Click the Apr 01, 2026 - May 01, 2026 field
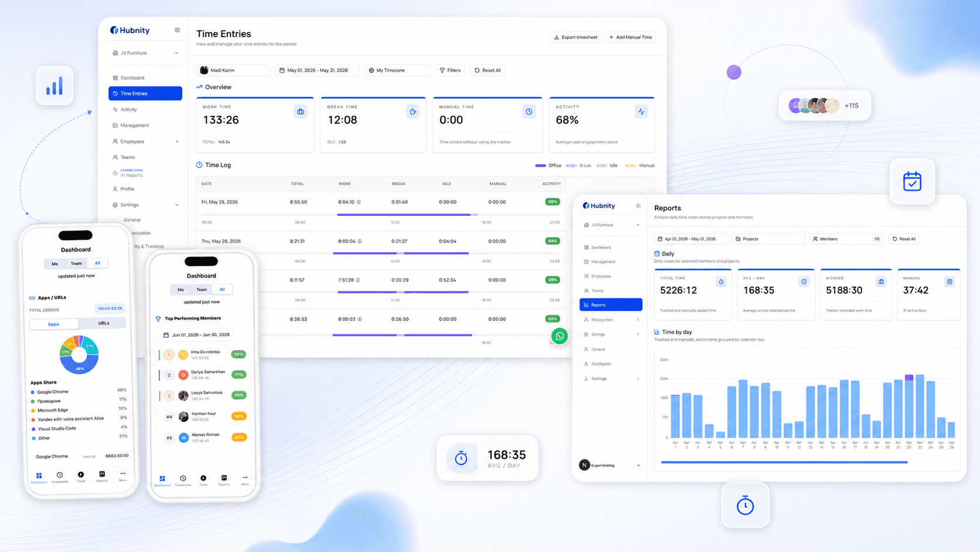 pos(690,239)
